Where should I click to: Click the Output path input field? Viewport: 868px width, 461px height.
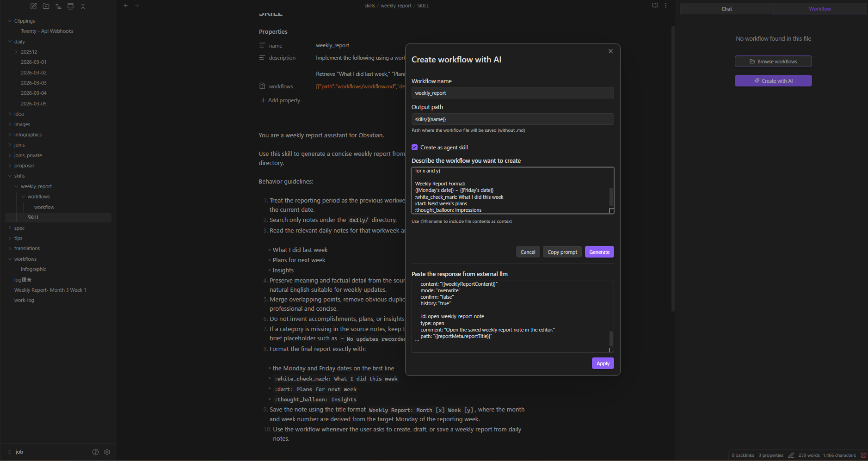(x=512, y=119)
